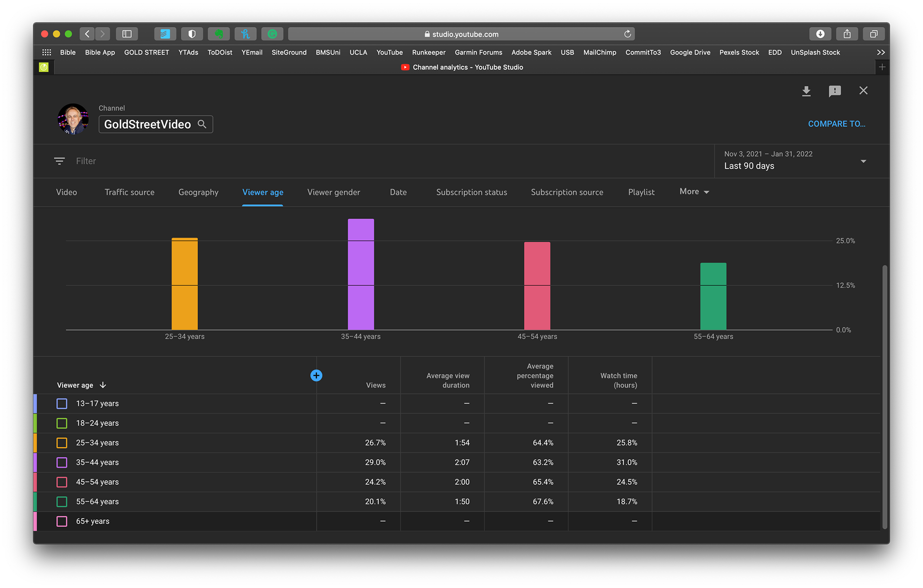Click the download report icon
923x588 pixels.
[806, 91]
